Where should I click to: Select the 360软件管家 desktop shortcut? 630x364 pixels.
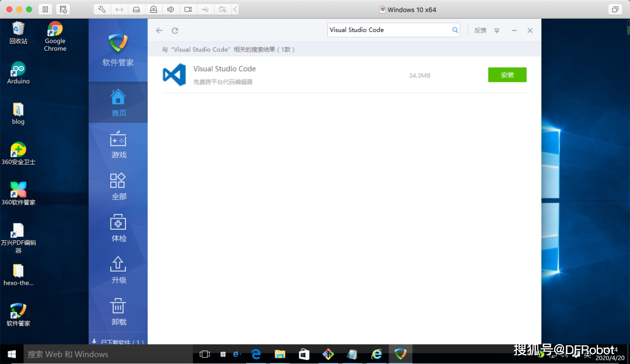pos(18,194)
